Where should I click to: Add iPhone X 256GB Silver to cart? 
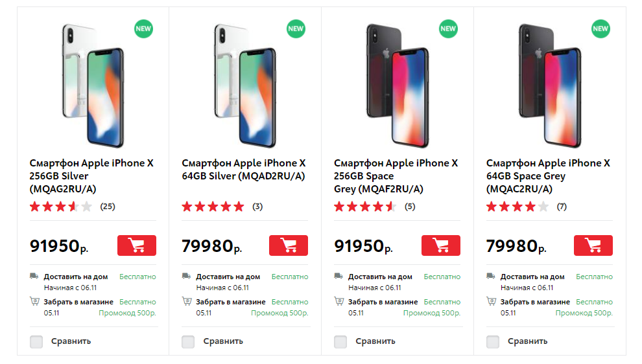pyautogui.click(x=136, y=245)
